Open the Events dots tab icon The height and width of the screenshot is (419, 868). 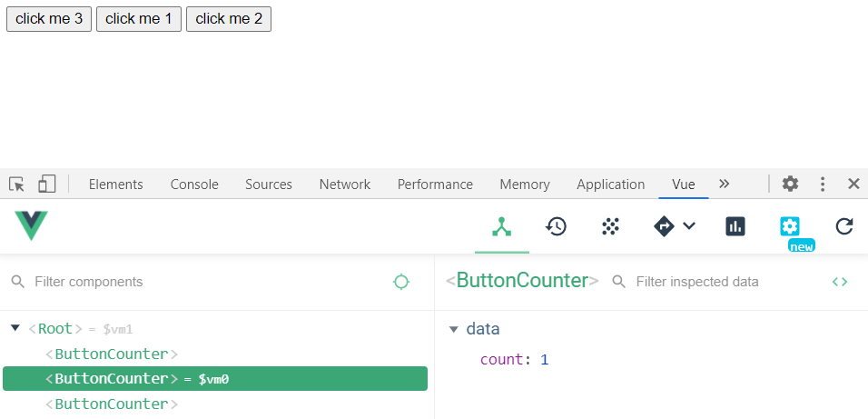point(610,226)
